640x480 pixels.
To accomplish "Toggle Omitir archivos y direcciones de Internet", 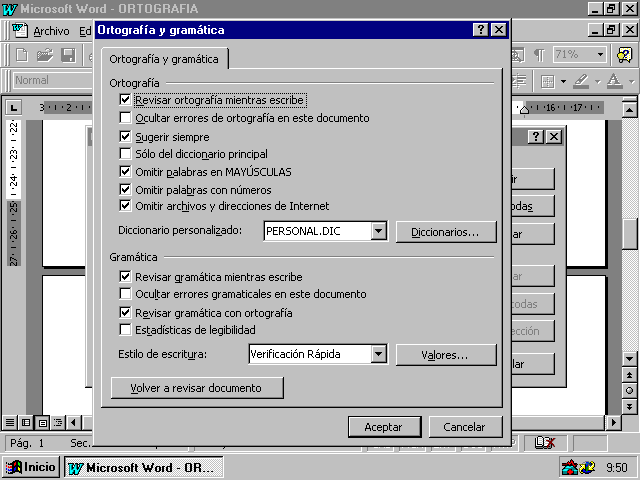I will click(125, 205).
